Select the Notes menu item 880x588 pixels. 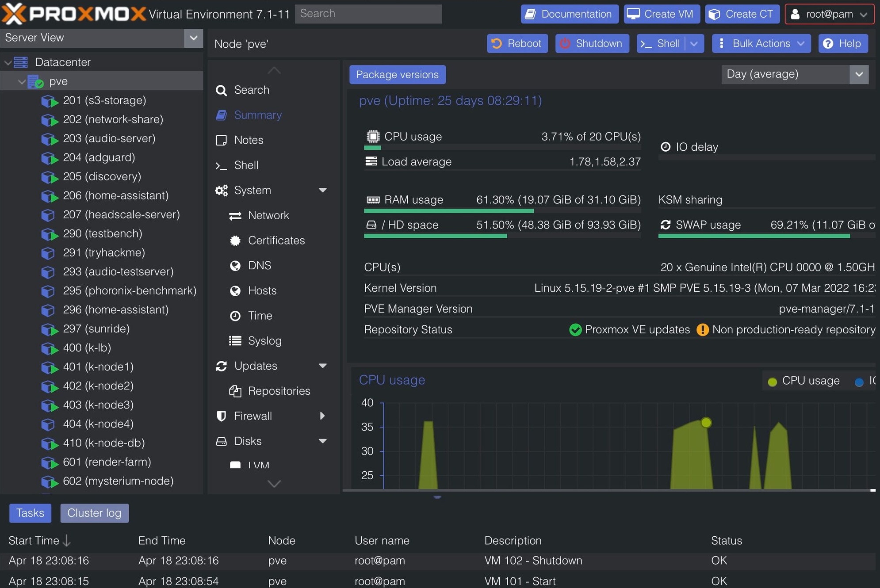[x=249, y=140]
